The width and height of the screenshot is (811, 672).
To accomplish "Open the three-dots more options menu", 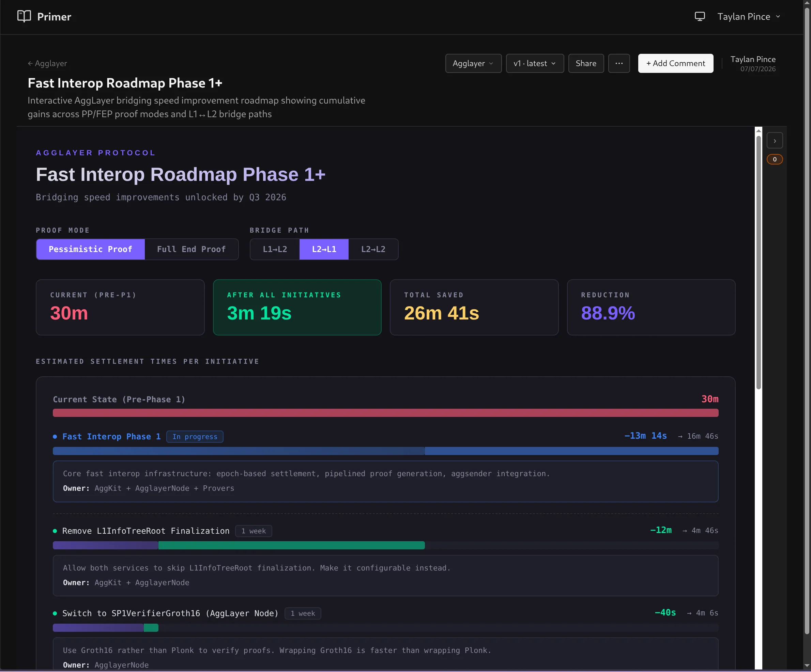I will coord(619,63).
